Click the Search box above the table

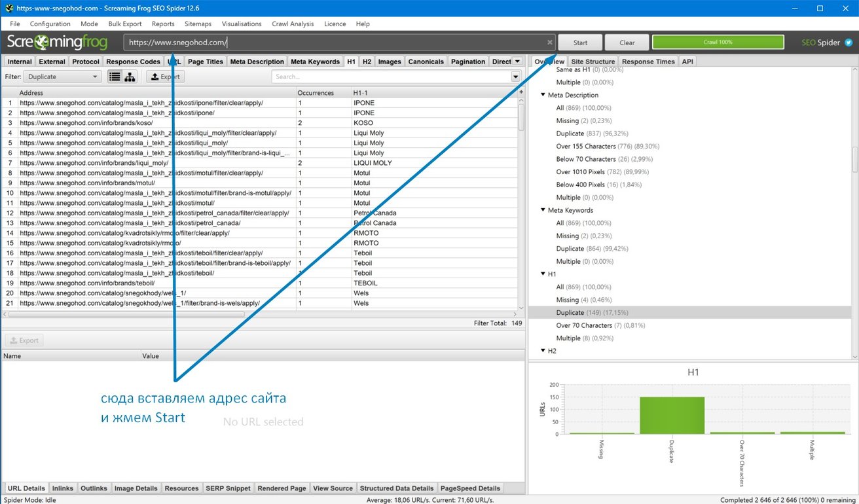coord(392,77)
